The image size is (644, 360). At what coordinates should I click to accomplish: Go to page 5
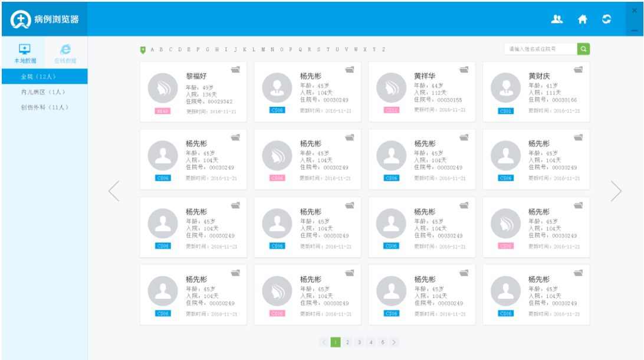pyautogui.click(x=383, y=342)
